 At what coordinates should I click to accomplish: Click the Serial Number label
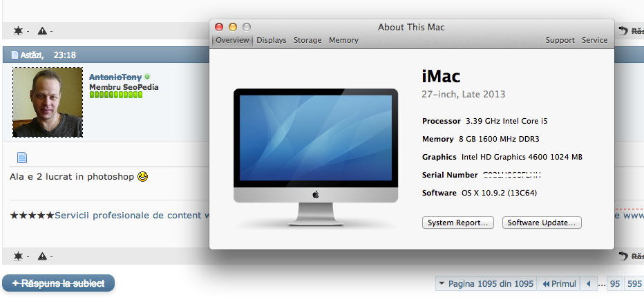click(450, 175)
